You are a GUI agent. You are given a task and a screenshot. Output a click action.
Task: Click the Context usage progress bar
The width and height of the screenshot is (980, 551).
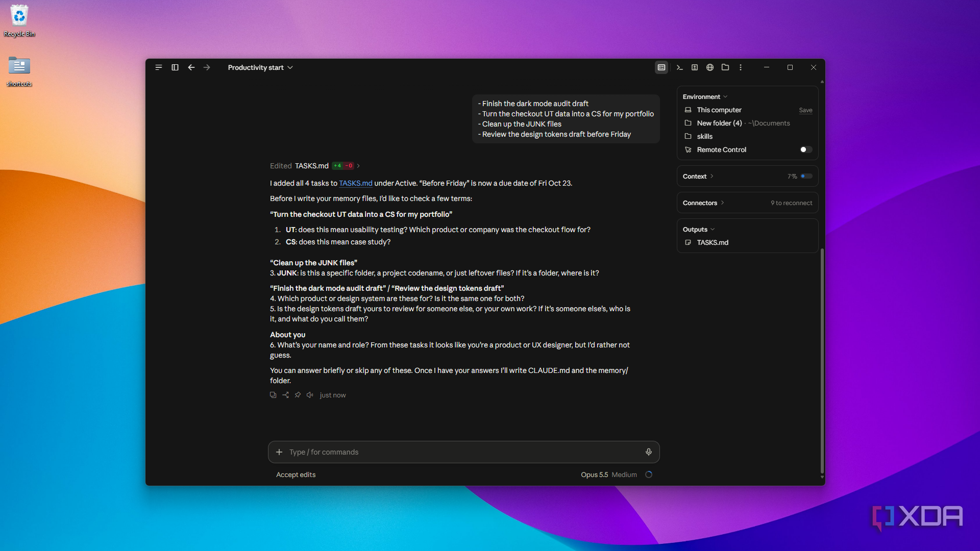(x=806, y=177)
